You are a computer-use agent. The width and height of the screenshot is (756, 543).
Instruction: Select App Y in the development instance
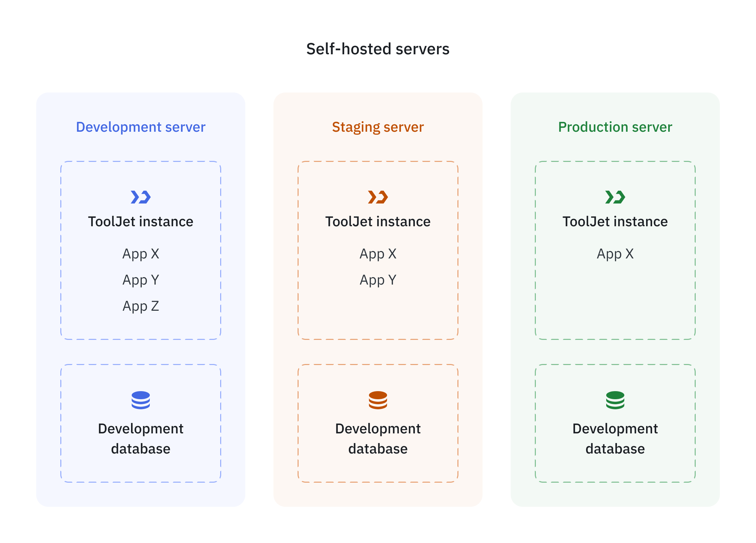[141, 280]
